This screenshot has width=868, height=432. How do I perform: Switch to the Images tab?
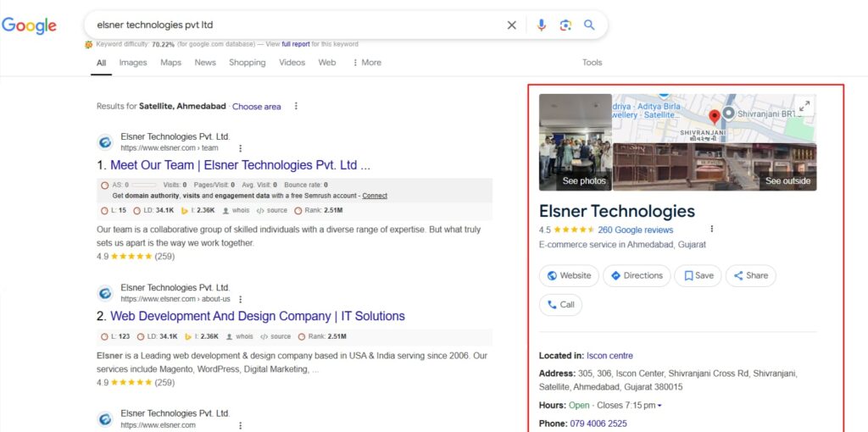pyautogui.click(x=133, y=63)
